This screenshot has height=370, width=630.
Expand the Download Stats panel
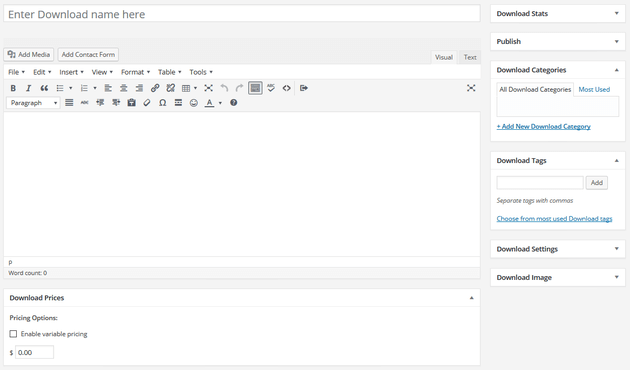617,13
